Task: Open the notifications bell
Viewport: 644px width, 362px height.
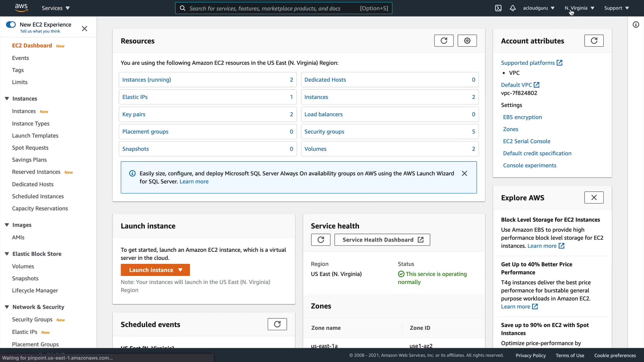Action: coord(513,8)
